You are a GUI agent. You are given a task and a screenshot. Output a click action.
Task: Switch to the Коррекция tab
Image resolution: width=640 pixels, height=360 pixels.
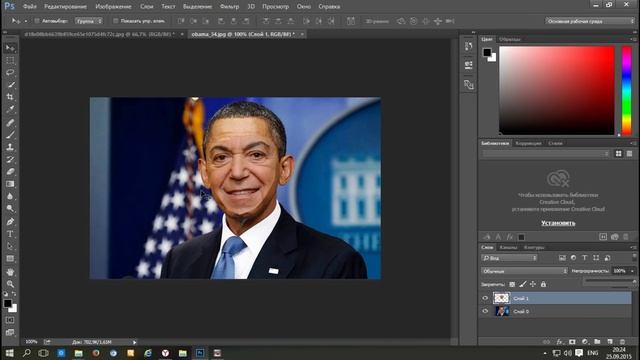pyautogui.click(x=528, y=143)
